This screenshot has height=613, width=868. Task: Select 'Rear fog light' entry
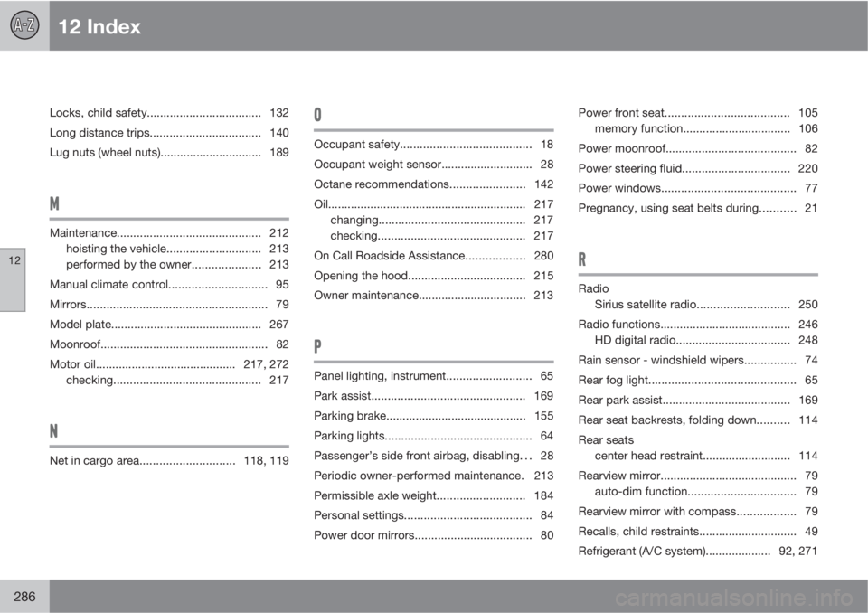tap(698, 381)
